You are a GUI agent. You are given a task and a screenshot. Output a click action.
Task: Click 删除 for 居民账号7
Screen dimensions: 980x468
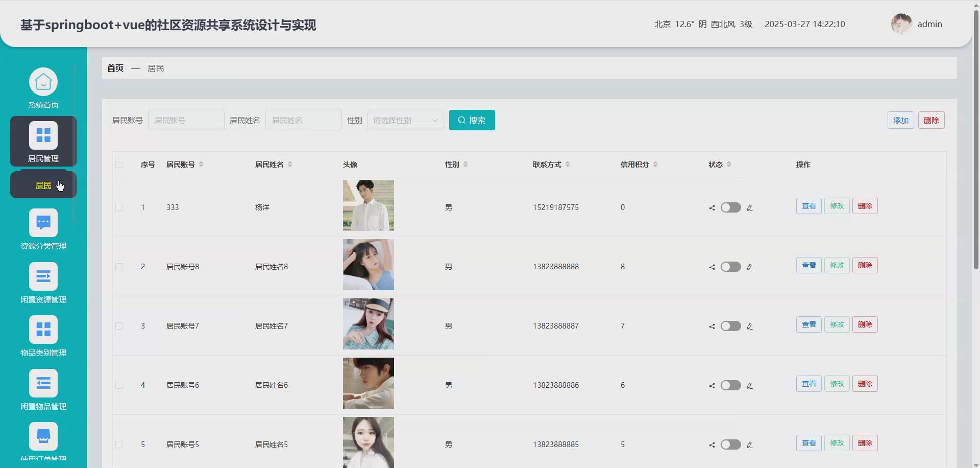[865, 324]
